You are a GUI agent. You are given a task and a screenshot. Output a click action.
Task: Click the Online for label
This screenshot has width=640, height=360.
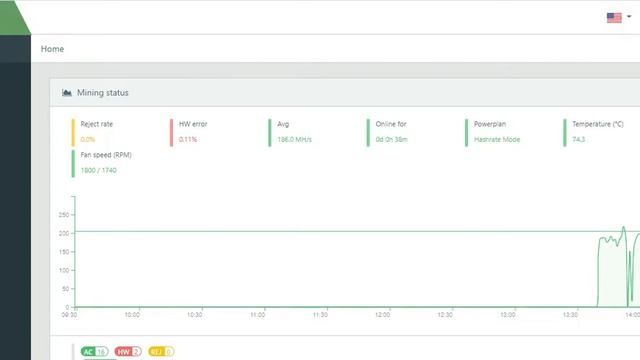coord(391,124)
